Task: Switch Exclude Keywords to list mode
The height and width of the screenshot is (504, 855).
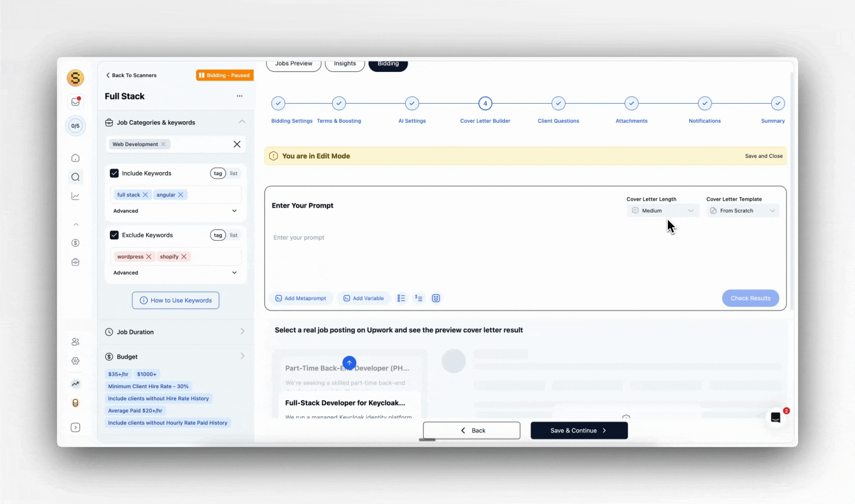Action: click(x=233, y=235)
